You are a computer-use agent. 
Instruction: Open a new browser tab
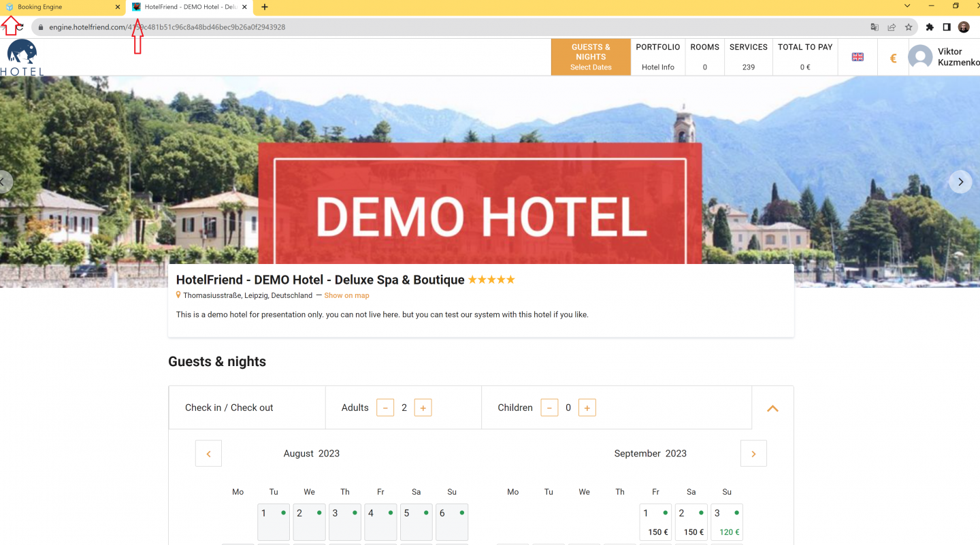(x=265, y=7)
